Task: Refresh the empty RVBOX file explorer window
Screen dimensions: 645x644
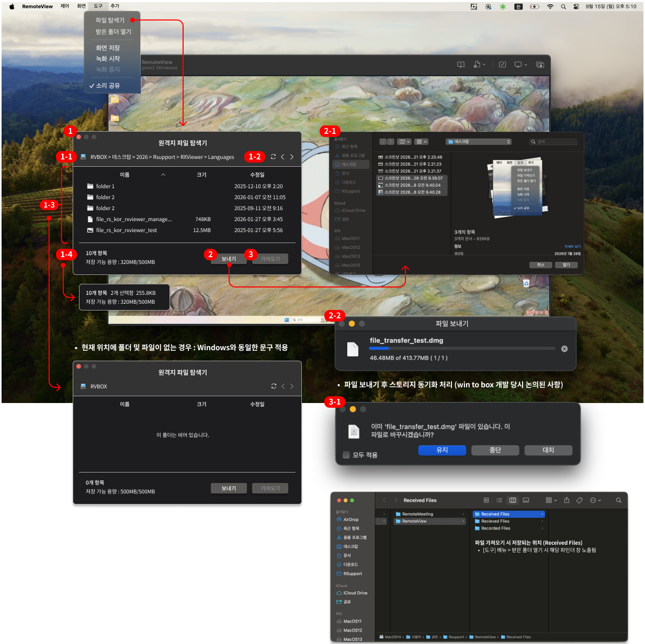Action: tap(274, 386)
